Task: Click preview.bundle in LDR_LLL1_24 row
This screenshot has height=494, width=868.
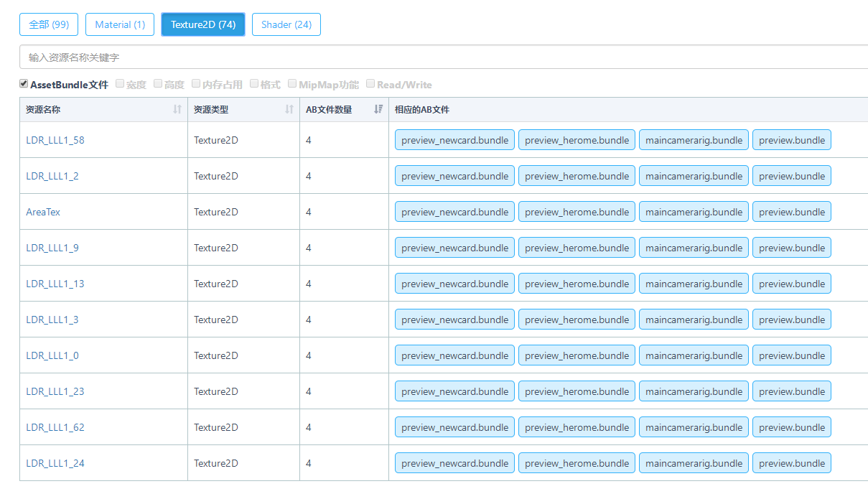Action: coord(792,463)
